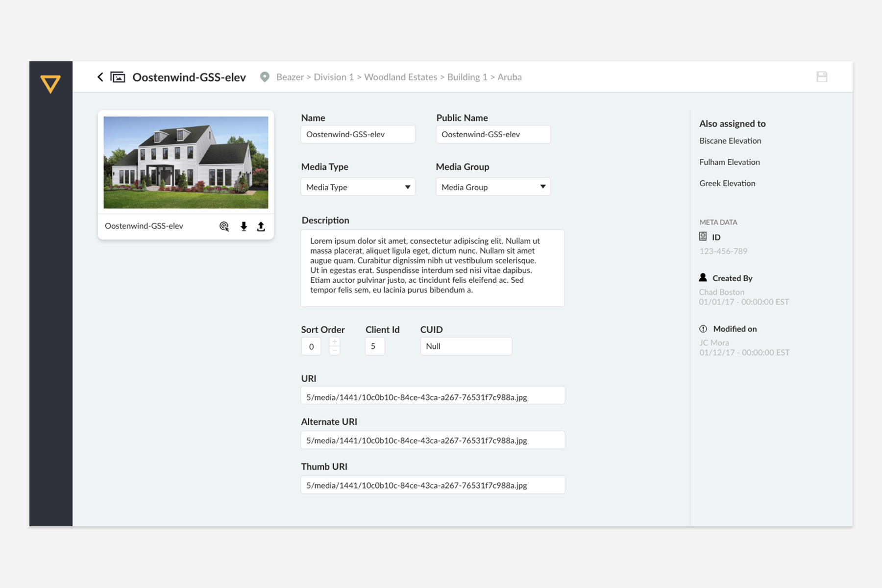Open Woodland Estates in the breadcrumb

click(400, 77)
